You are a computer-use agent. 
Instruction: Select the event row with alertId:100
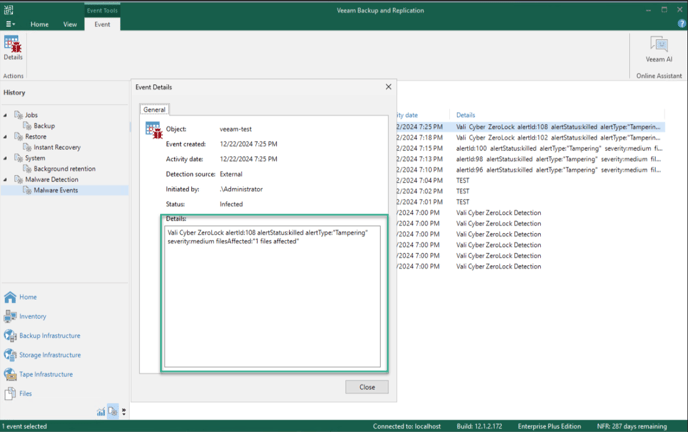531,148
